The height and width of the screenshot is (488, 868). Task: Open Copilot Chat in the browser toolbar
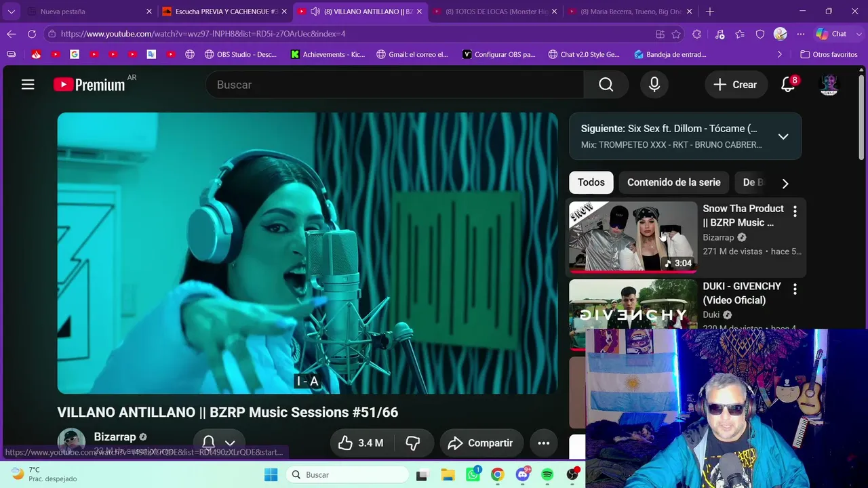pos(831,34)
